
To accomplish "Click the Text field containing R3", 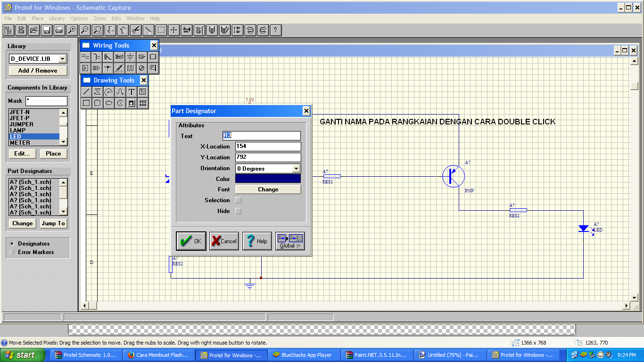I will pos(261,136).
